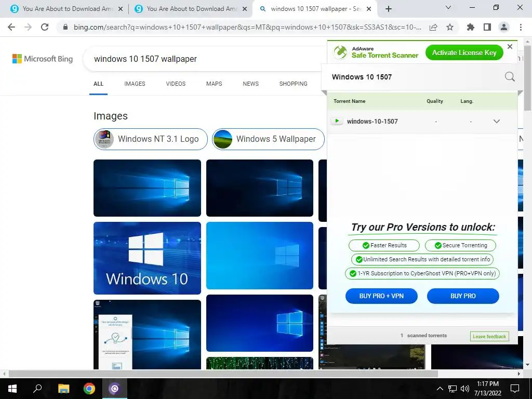Open NEWS search results
This screenshot has width=532, height=399.
tap(251, 84)
